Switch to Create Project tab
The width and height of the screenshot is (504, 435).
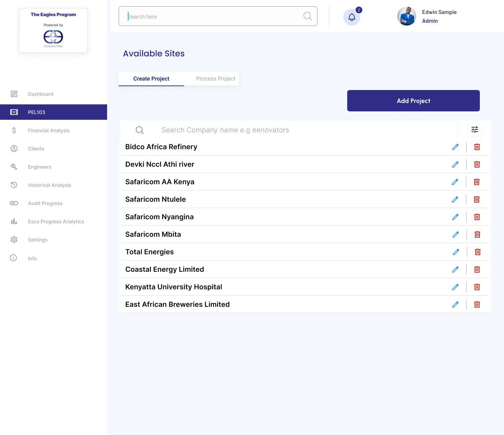pos(151,79)
